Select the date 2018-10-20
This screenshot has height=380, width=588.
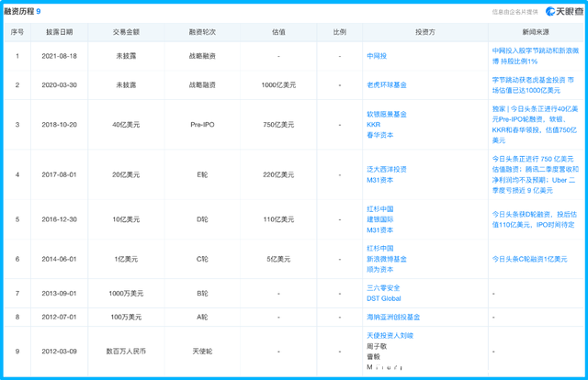[59, 125]
